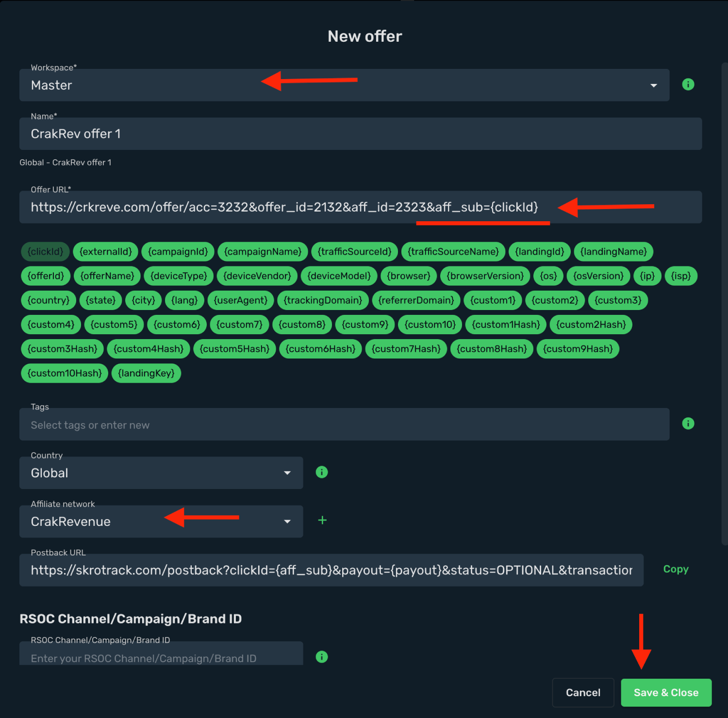Open the Affiliate network dropdown CrakRevenue

pyautogui.click(x=161, y=522)
